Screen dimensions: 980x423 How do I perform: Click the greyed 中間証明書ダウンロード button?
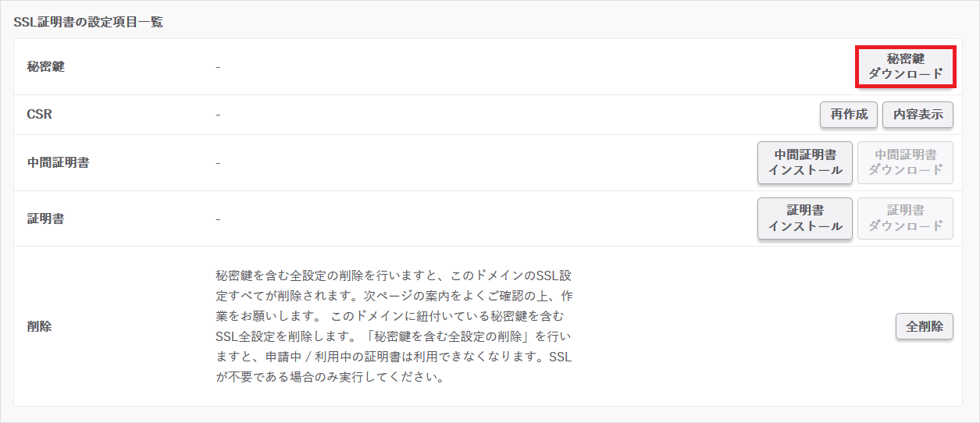(x=905, y=162)
